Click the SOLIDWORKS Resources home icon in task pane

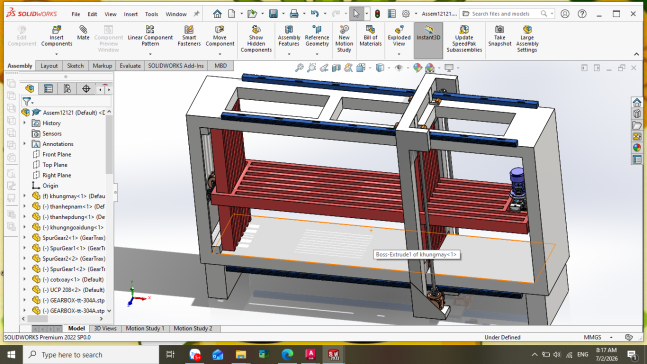click(637, 102)
